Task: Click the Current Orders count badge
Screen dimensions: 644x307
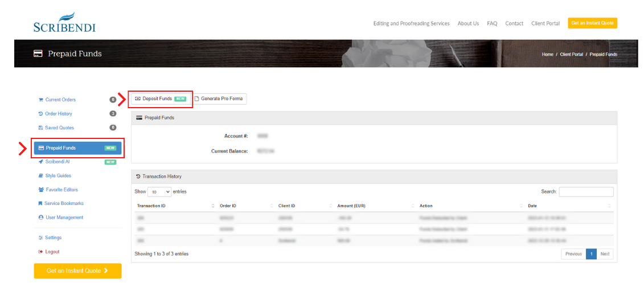Action: [113, 100]
